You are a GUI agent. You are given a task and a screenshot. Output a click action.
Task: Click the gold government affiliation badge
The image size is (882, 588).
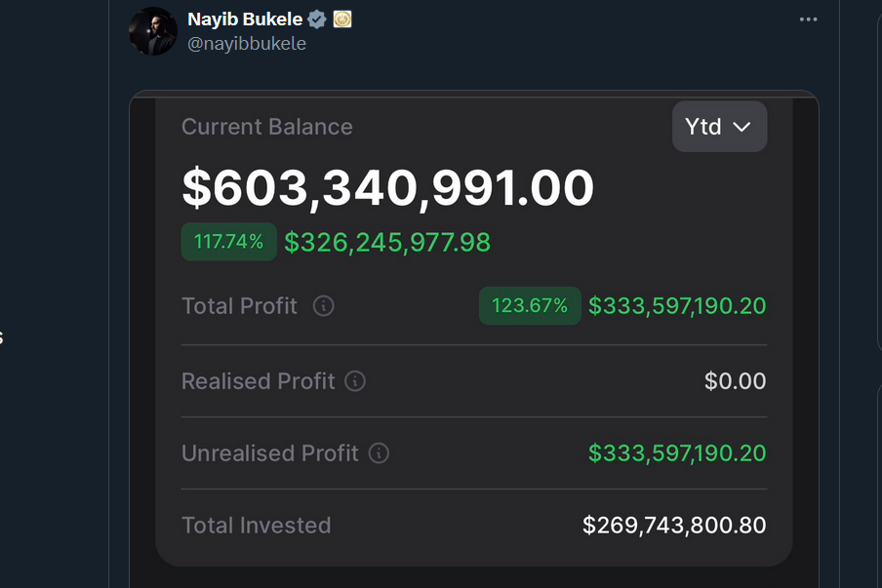point(342,20)
